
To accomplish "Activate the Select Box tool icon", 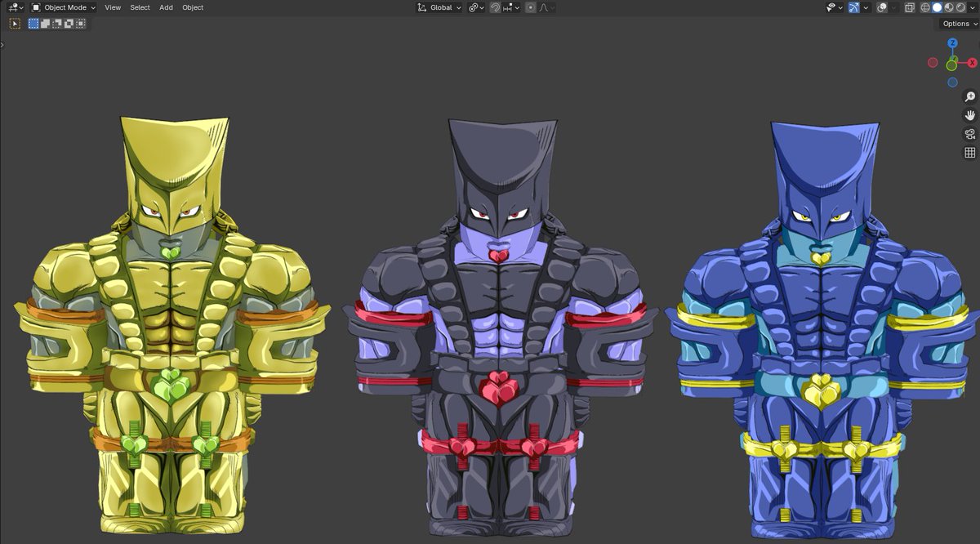I will tap(15, 24).
